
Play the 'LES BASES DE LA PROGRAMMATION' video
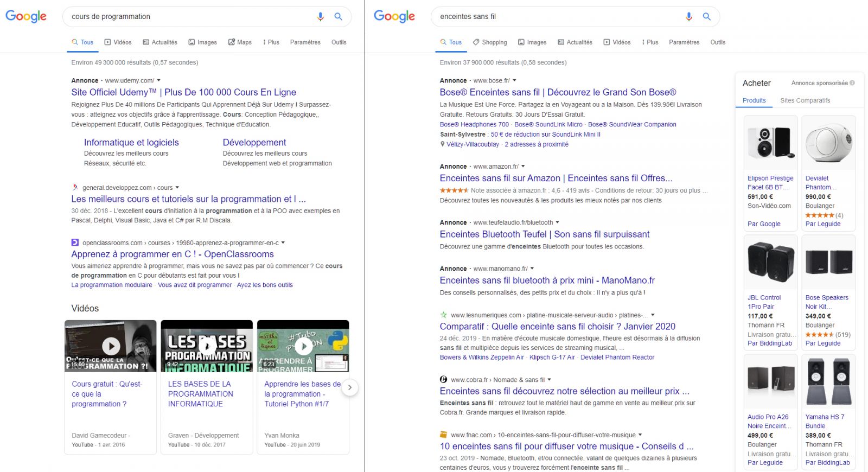point(207,346)
